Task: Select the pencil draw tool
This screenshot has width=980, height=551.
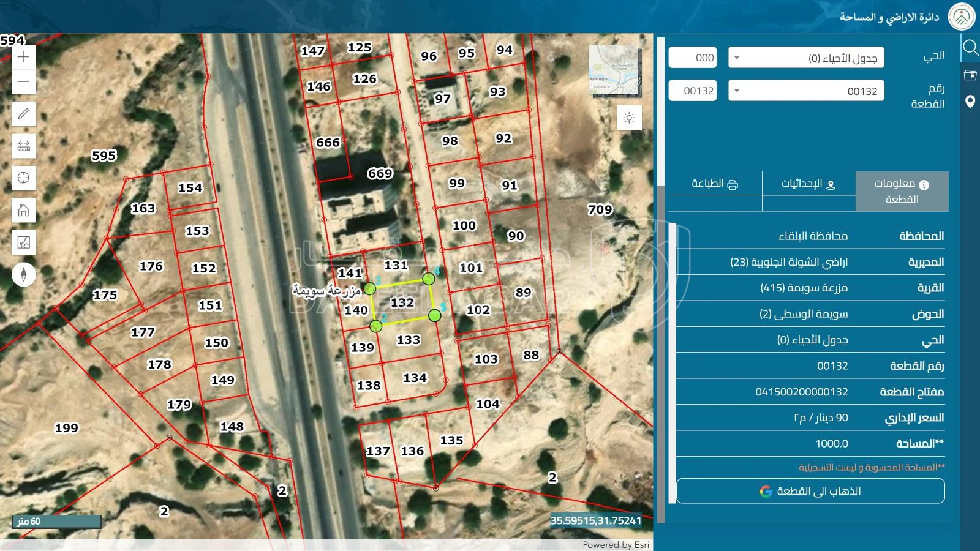Action: point(24,114)
